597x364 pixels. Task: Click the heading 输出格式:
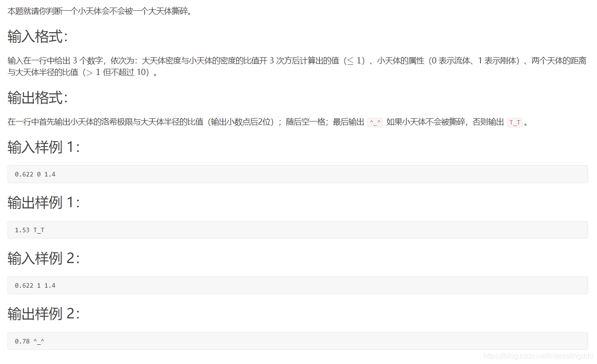pyautogui.click(x=38, y=98)
